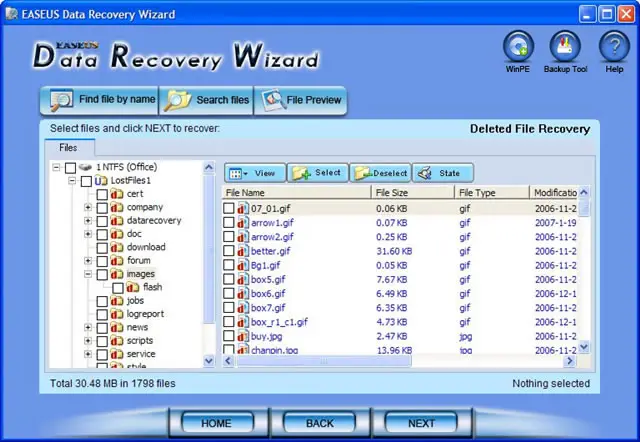
Task: Check the 1 NTFS (Office) drive checkbox
Action: (70, 167)
